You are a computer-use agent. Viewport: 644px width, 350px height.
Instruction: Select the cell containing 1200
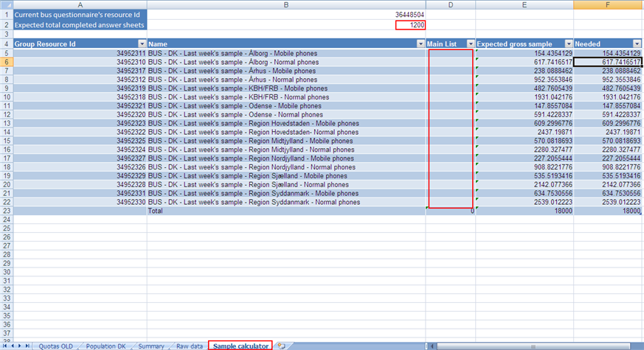tap(410, 25)
